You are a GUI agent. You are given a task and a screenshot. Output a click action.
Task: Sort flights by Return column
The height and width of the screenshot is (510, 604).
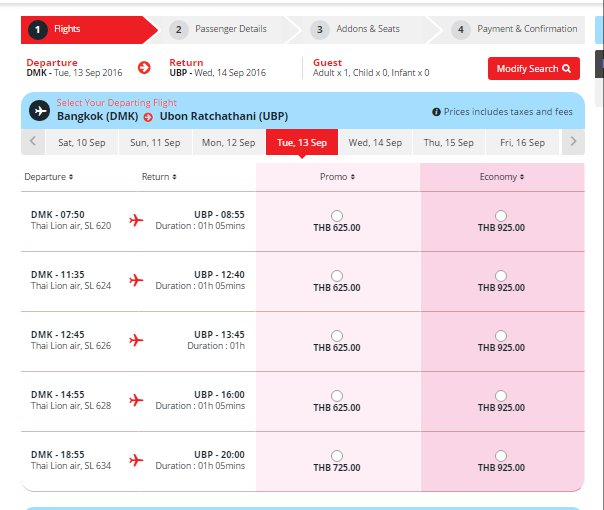tap(159, 177)
